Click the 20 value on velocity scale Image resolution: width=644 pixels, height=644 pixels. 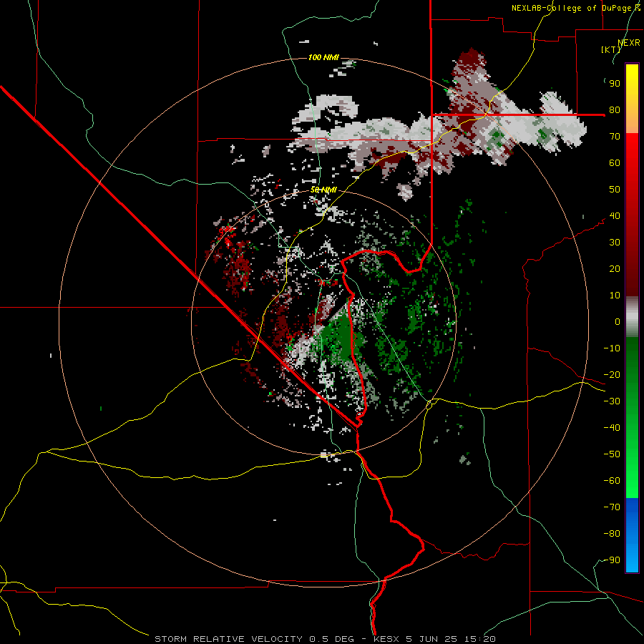coord(615,268)
